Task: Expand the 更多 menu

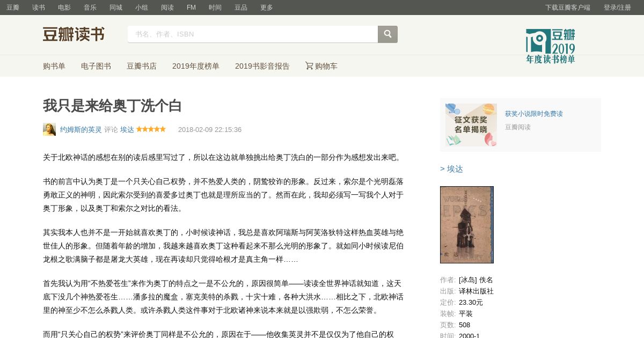Action: pyautogui.click(x=267, y=8)
